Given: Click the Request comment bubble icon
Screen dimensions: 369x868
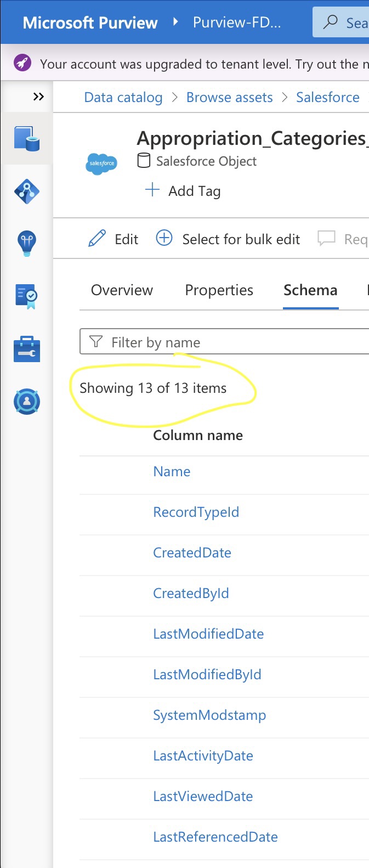Looking at the screenshot, I should pos(326,238).
